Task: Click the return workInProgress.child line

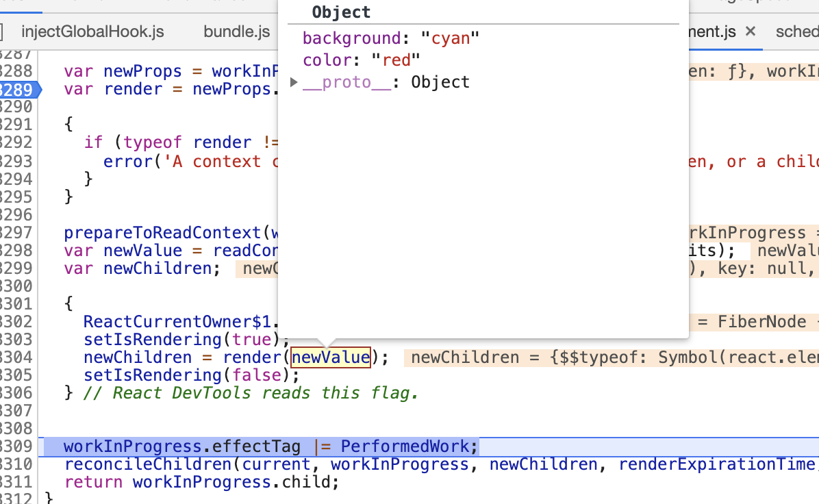Action: tap(201, 482)
